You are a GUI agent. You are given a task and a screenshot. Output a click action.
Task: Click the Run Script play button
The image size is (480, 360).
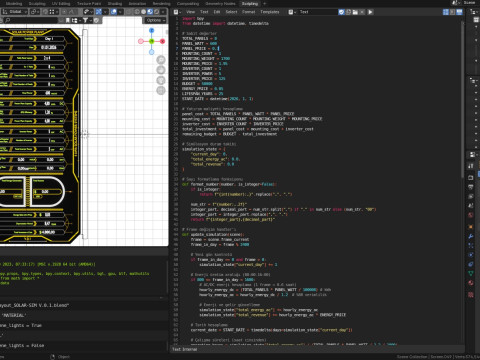[x=370, y=12]
